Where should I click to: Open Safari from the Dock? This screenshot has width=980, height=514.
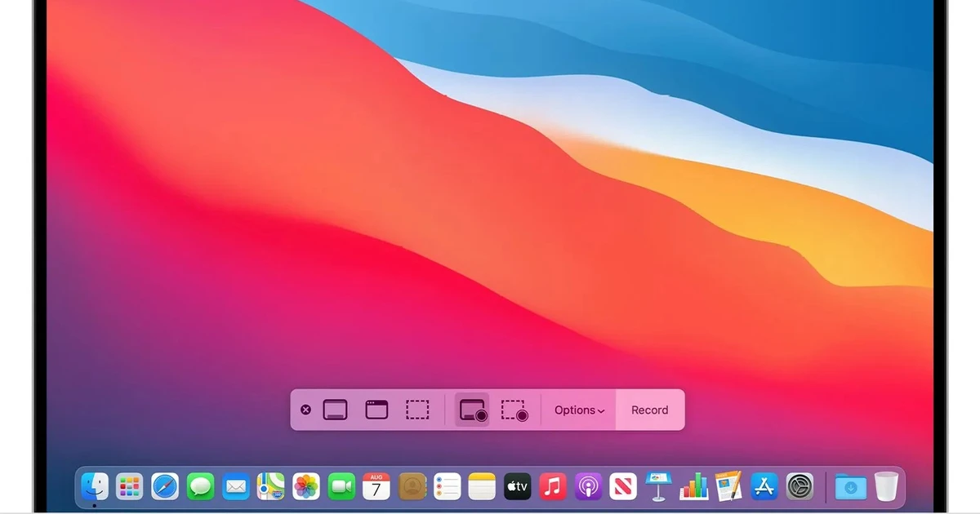coord(164,485)
